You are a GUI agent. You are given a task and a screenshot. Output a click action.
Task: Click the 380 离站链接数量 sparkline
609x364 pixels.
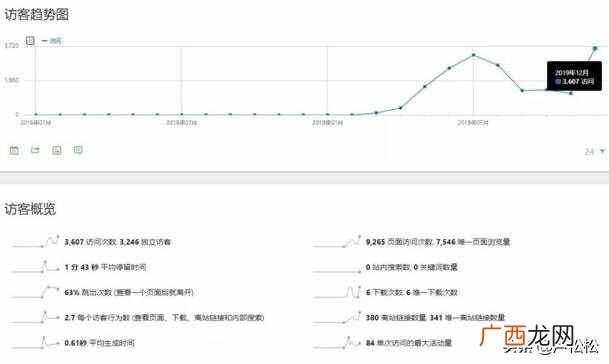[337, 317]
